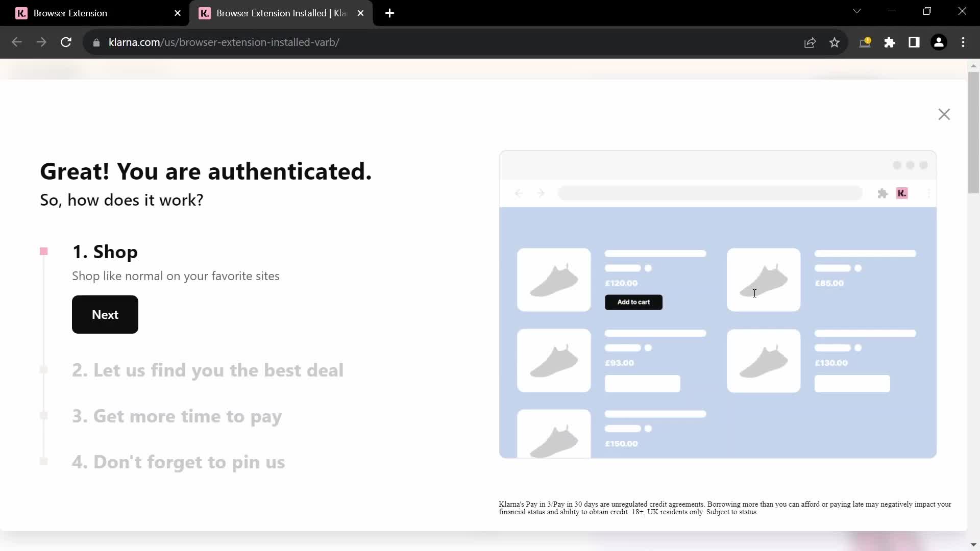
Task: Click the 1. Shop step heading
Action: click(x=105, y=252)
